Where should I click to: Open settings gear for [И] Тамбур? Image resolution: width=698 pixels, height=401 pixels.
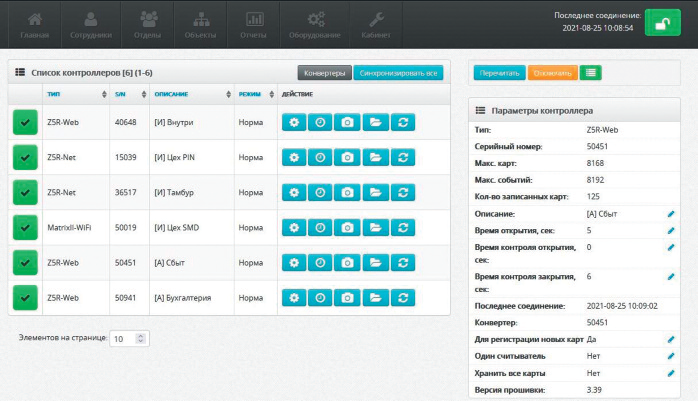(294, 192)
